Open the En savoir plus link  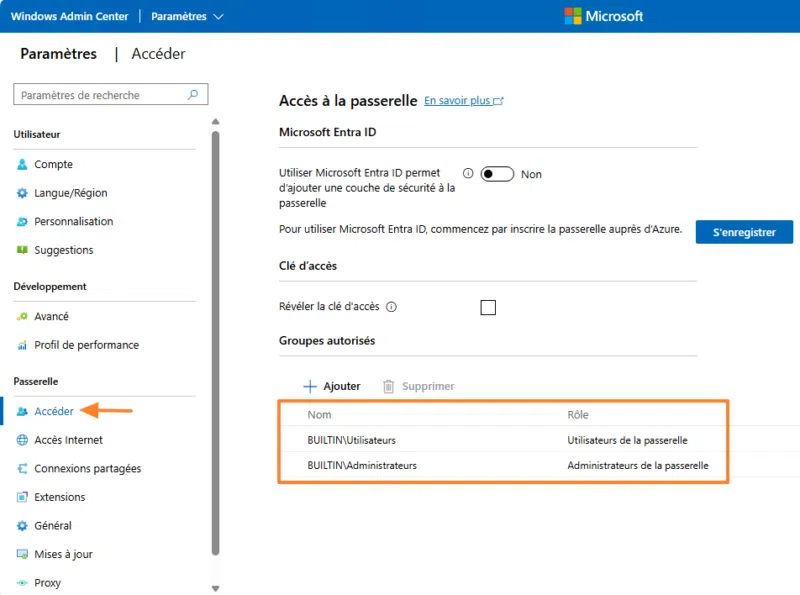click(463, 101)
